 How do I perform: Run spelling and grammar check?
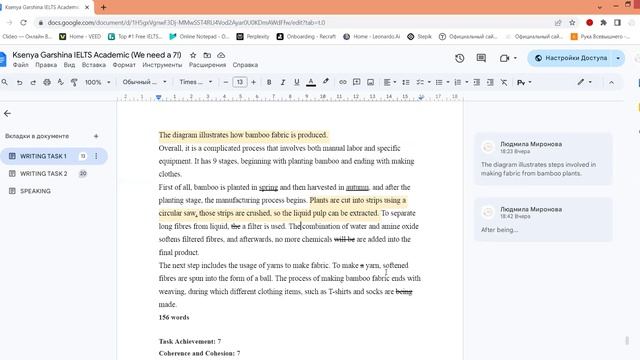[60, 82]
